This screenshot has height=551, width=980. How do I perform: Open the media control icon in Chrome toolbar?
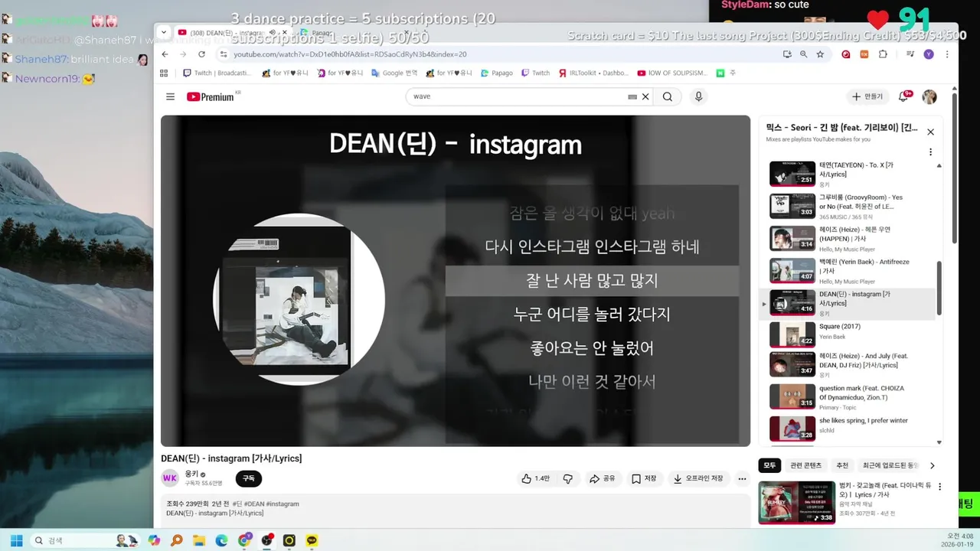(x=910, y=54)
